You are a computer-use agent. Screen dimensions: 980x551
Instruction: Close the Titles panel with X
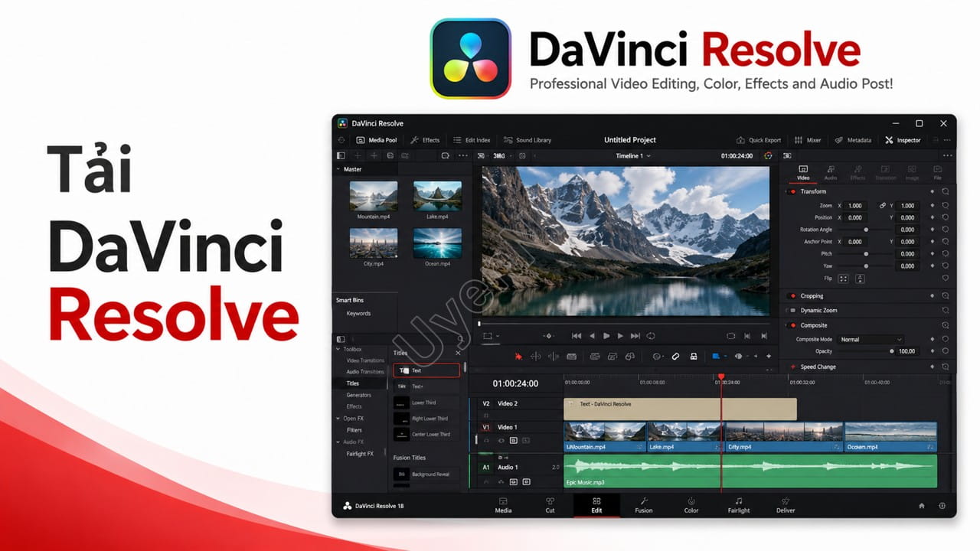458,353
